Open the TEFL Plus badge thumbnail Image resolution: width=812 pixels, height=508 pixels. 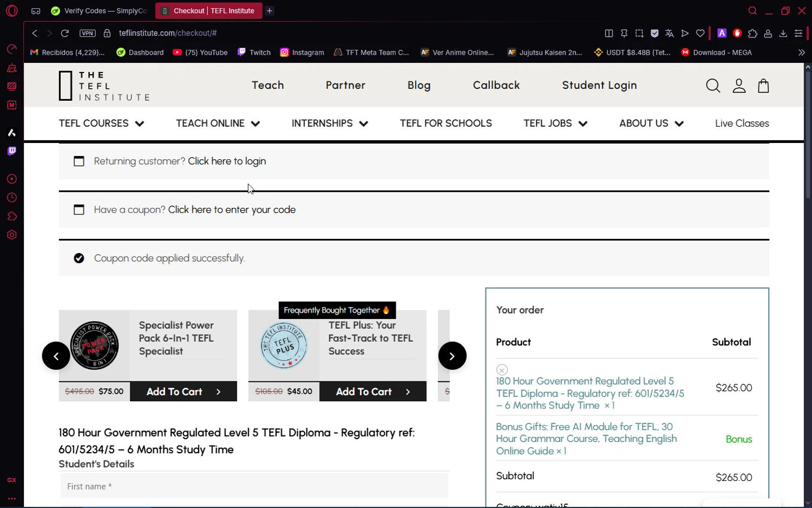pyautogui.click(x=284, y=346)
